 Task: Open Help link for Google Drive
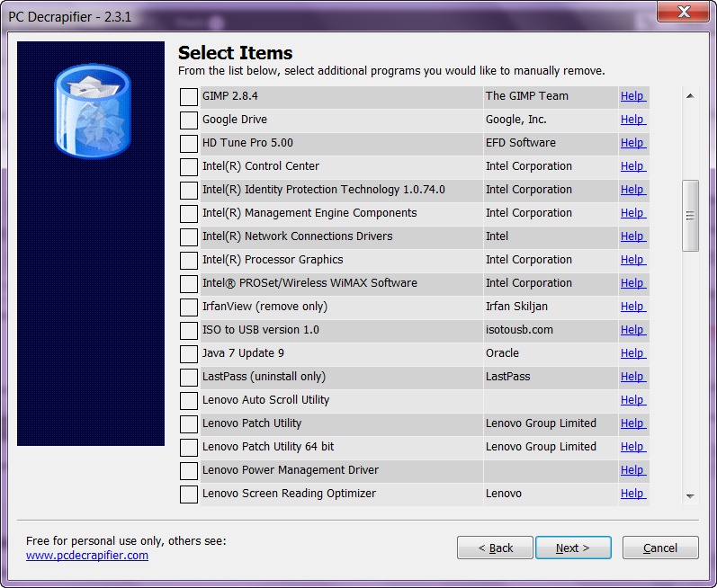point(632,120)
